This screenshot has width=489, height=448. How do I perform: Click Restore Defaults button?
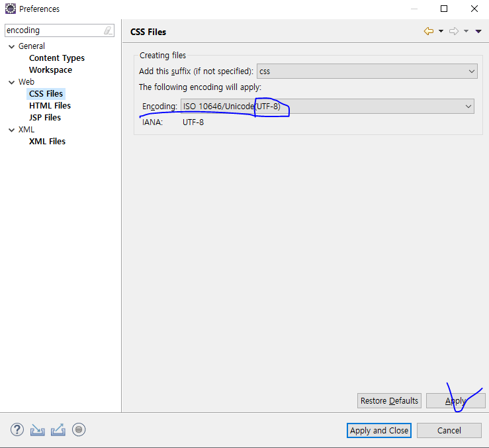click(389, 400)
